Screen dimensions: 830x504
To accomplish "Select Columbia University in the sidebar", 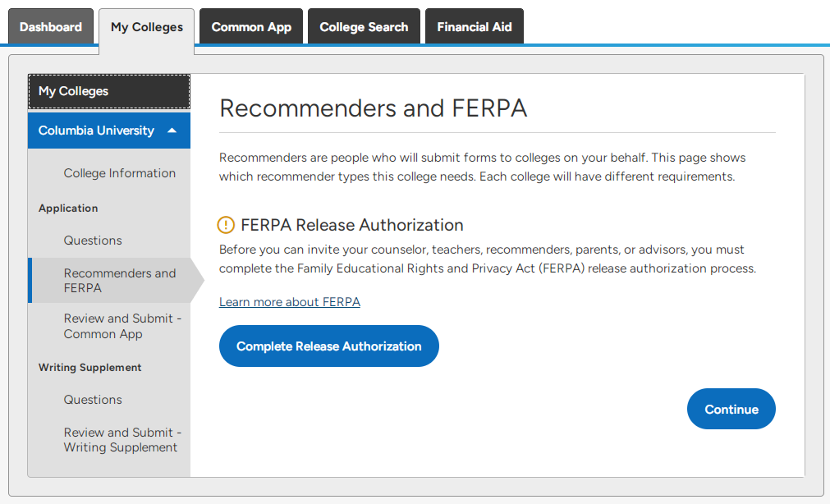I will [109, 131].
